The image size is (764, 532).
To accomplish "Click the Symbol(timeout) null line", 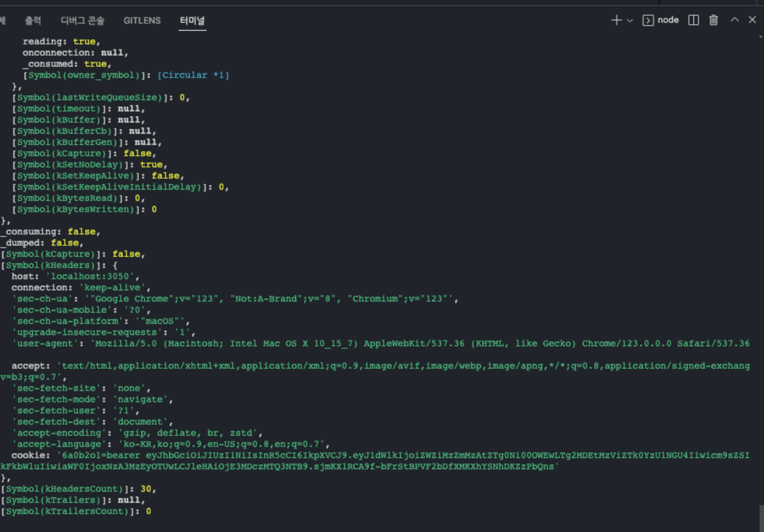I will pyautogui.click(x=78, y=109).
